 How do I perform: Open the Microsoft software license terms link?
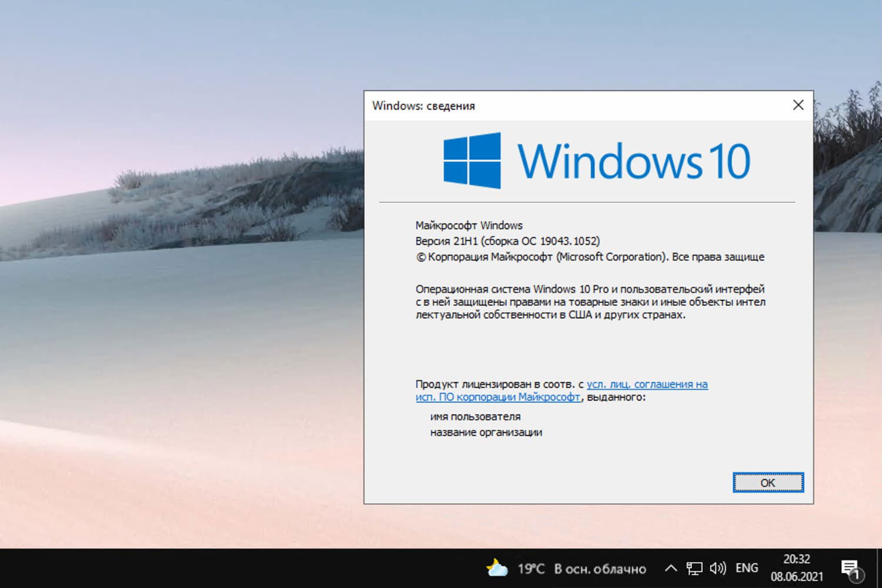click(562, 390)
